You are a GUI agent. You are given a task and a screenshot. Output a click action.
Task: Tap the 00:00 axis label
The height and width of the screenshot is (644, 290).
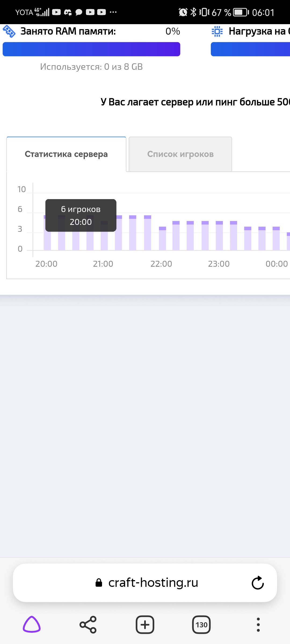pos(277,264)
